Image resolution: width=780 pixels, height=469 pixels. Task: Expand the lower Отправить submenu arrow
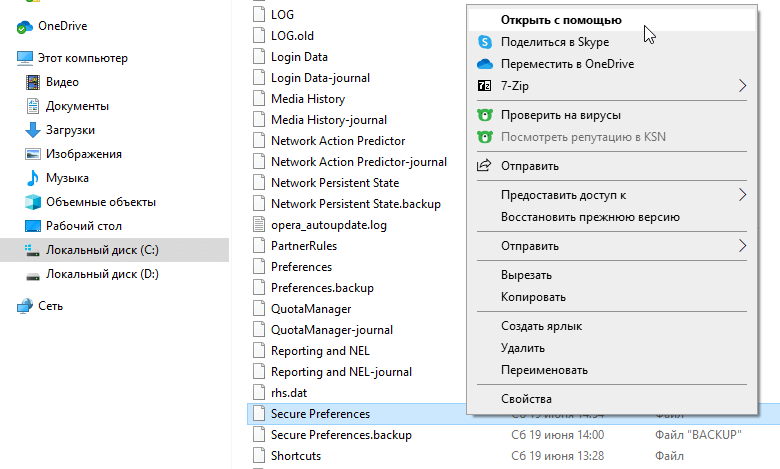pyautogui.click(x=742, y=246)
